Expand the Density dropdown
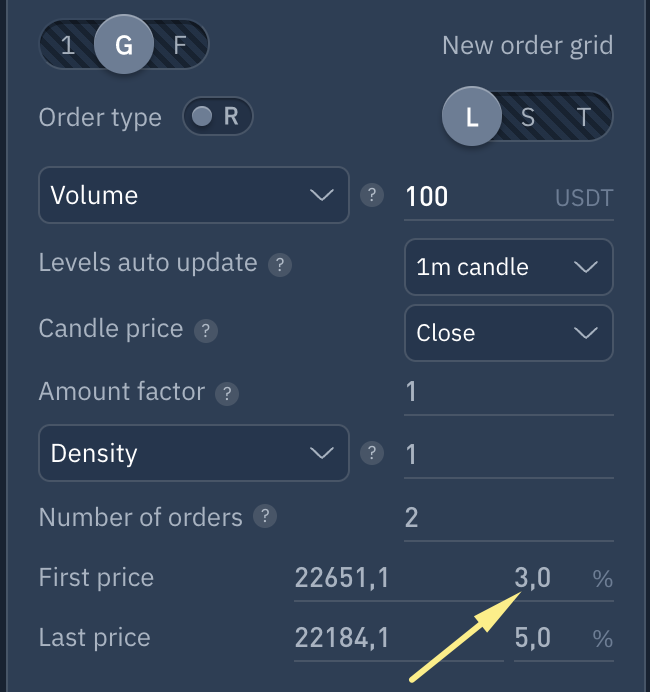The height and width of the screenshot is (692, 650). (193, 453)
